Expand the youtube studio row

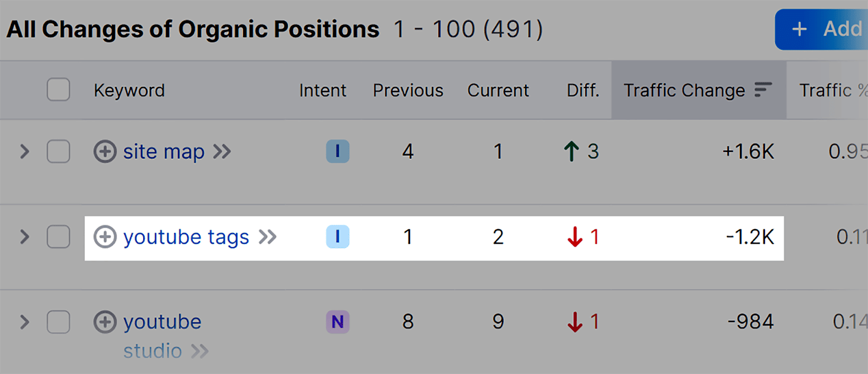[24, 322]
